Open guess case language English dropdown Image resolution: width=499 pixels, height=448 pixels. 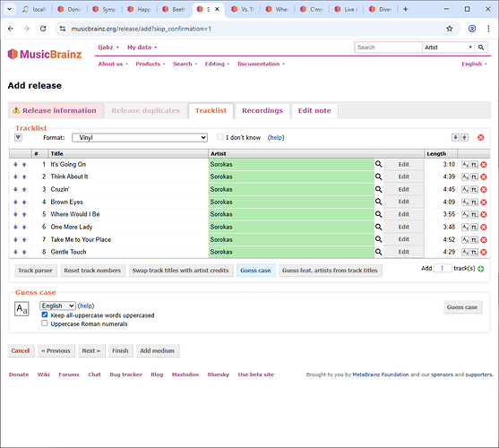pos(57,306)
